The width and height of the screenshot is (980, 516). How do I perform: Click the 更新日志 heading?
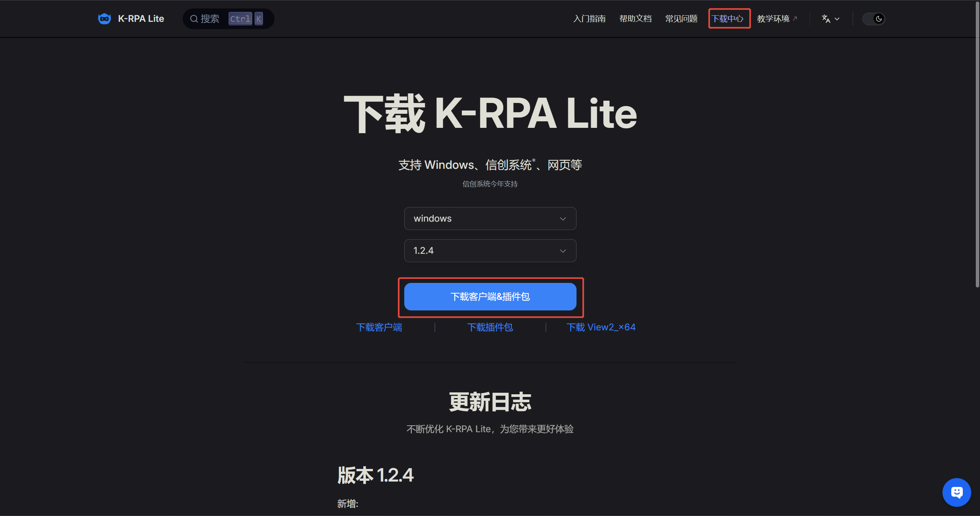click(490, 402)
